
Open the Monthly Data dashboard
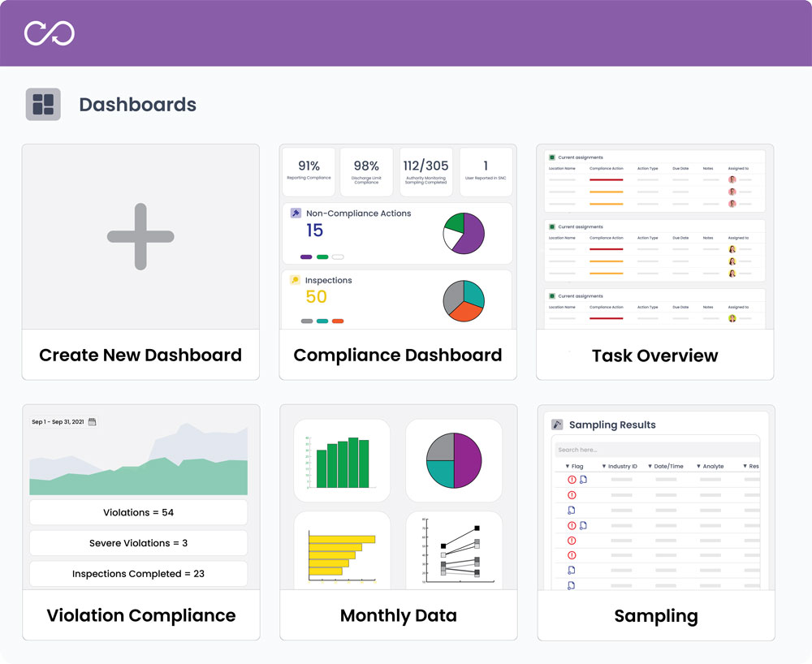pos(398,522)
